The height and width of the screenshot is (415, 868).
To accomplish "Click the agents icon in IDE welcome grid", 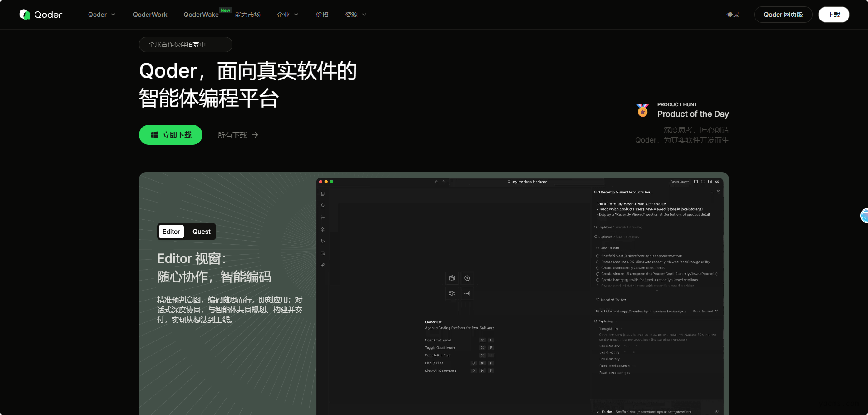I will coord(452,278).
